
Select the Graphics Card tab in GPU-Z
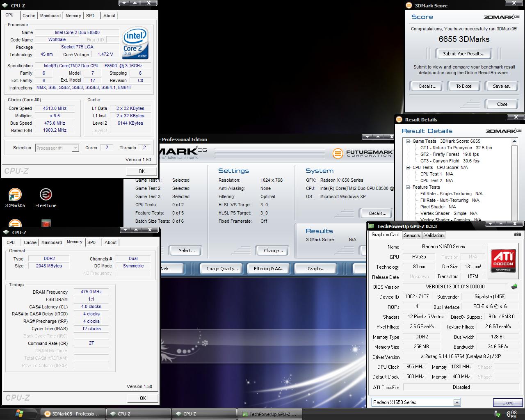pyautogui.click(x=385, y=235)
